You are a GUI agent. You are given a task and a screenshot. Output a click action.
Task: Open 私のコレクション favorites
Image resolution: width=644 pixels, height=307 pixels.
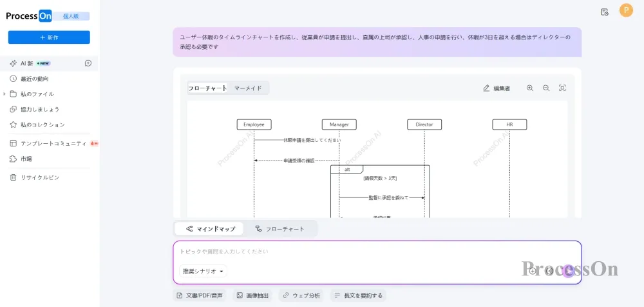point(43,124)
